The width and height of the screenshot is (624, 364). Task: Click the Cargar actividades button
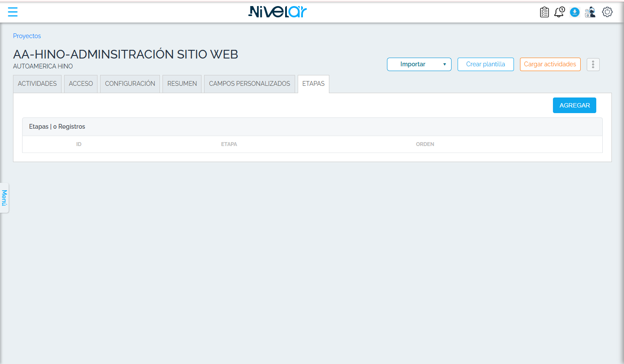coord(550,64)
